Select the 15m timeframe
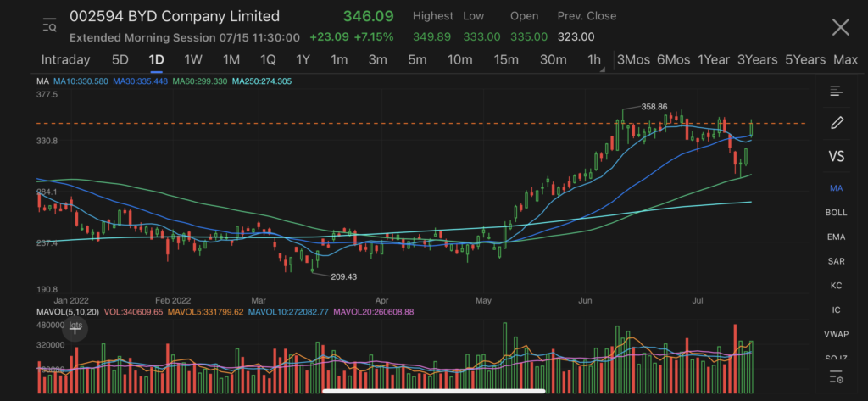This screenshot has width=868, height=401. pyautogui.click(x=506, y=60)
